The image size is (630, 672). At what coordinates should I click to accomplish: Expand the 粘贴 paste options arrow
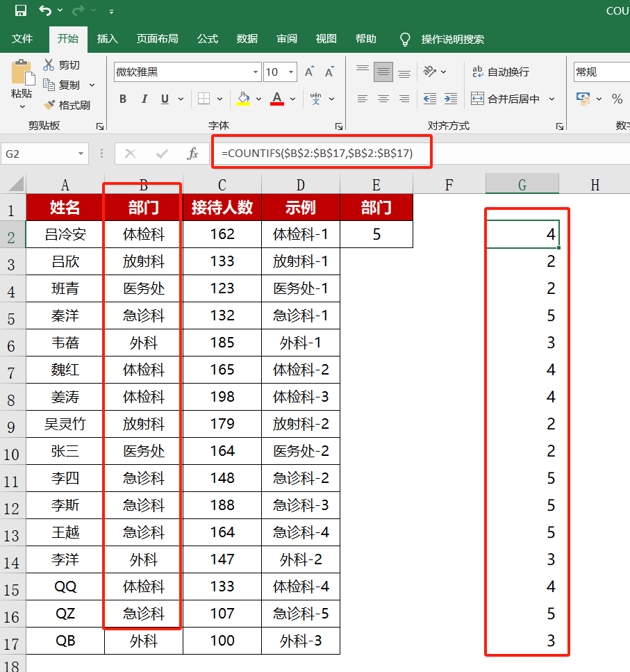22,106
